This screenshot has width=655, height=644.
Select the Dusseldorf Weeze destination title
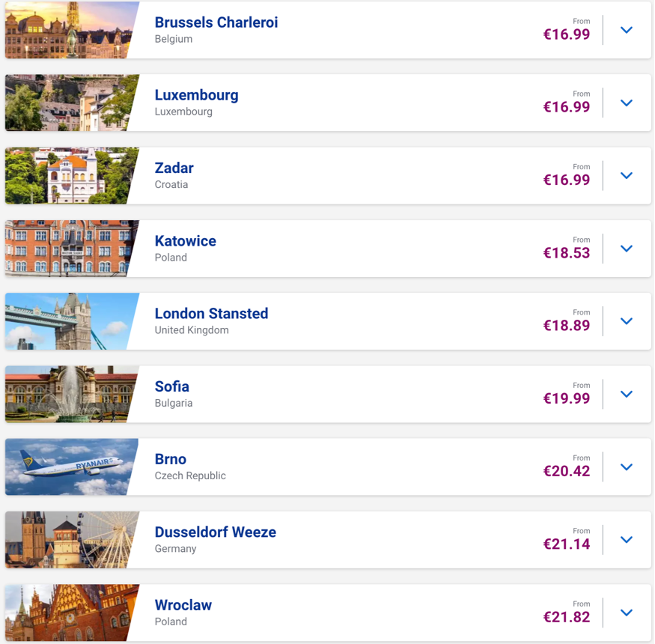pos(216,532)
